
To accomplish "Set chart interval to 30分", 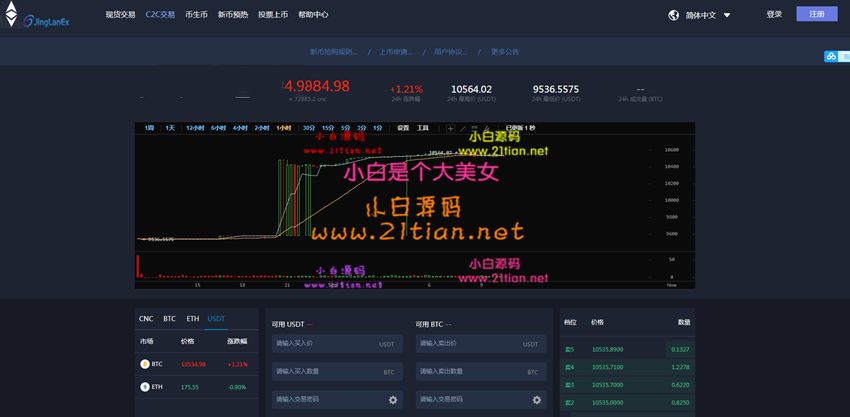I will [x=308, y=128].
